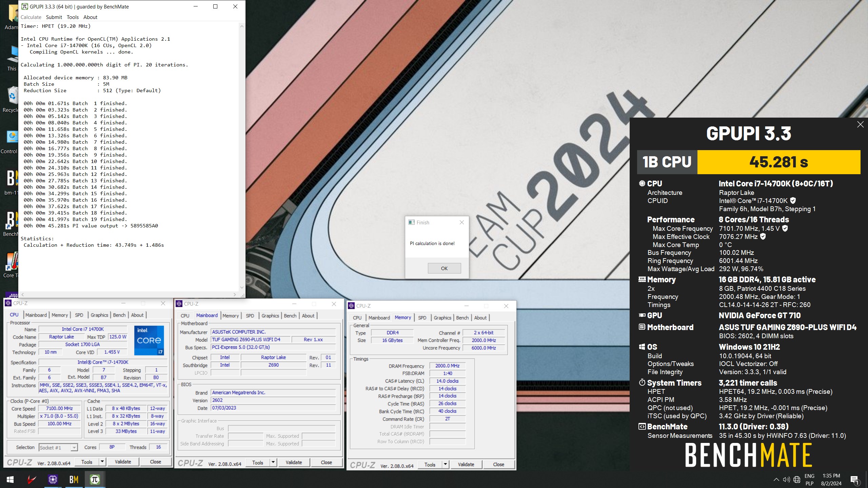Click the GPUPI horizontal scrollbar right arrow
Viewport: 868px width, 488px height.
coord(235,294)
